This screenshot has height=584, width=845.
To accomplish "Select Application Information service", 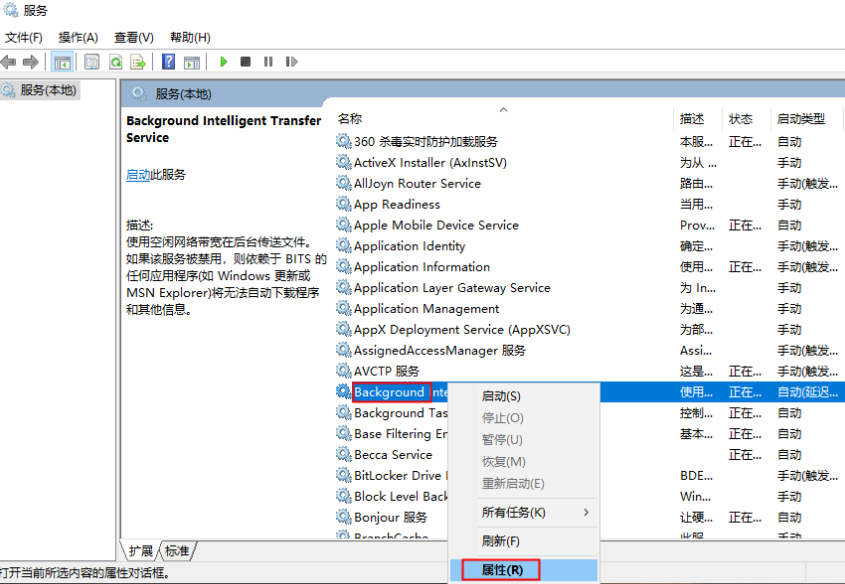I will 421,267.
